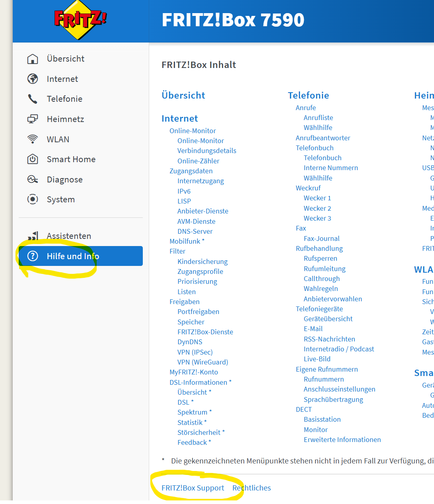Screen dimensions: 434x504
Task: Click the Übersicht heading link in content
Action: [183, 95]
